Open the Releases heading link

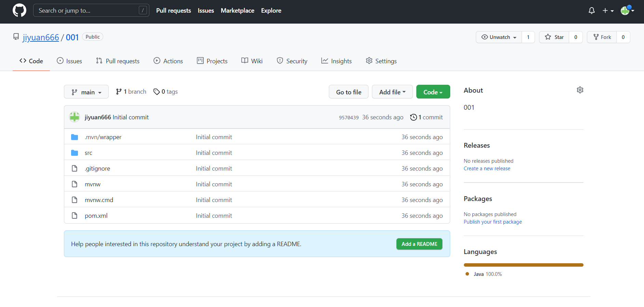coord(477,145)
